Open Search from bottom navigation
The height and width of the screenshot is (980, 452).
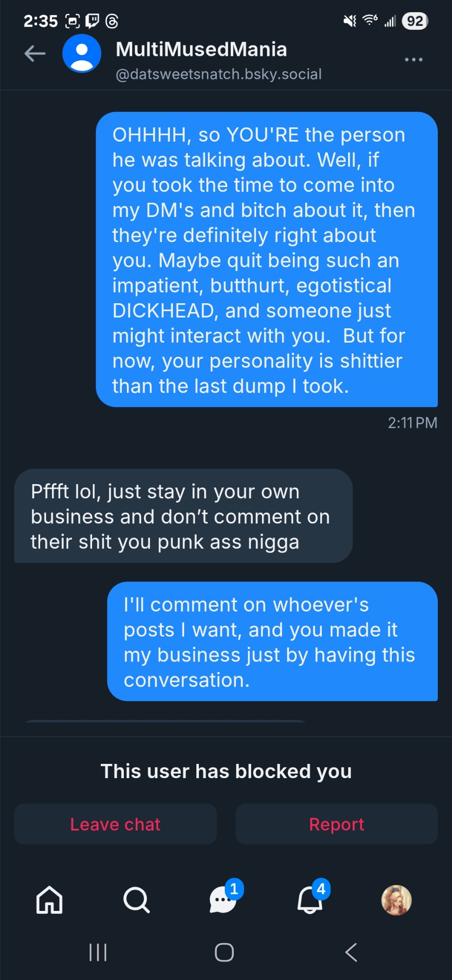pos(136,900)
